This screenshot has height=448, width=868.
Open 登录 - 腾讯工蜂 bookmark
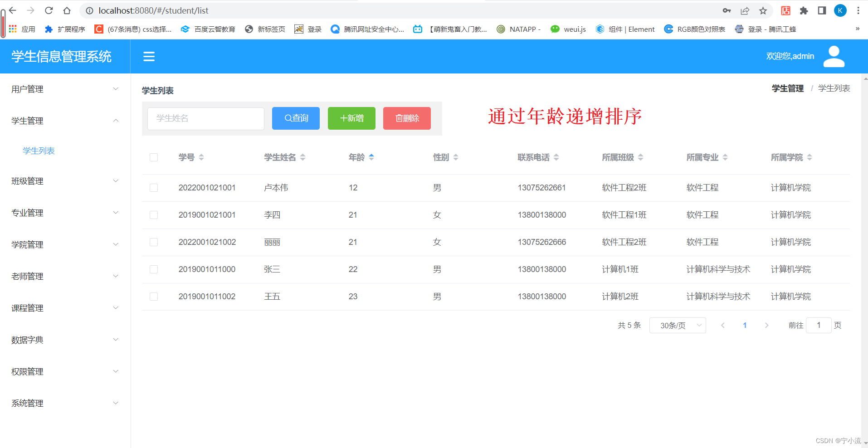click(x=766, y=29)
